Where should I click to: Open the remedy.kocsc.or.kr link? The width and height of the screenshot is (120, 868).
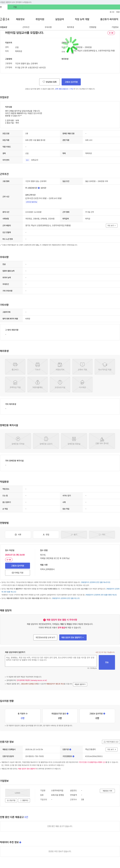[32, 680]
